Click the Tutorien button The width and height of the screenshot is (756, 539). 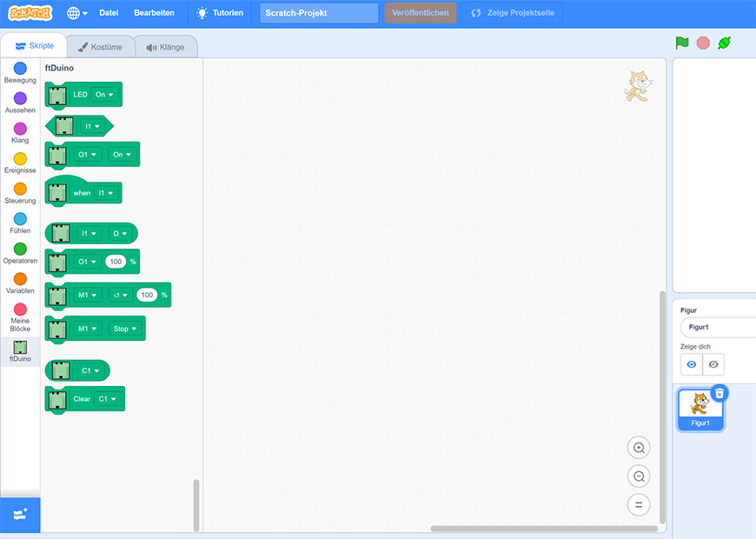pos(220,13)
